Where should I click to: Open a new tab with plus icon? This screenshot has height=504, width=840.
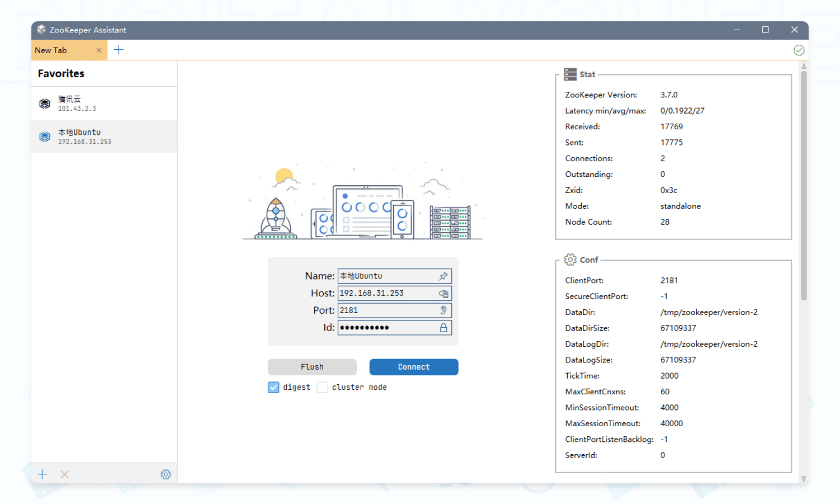coord(119,50)
